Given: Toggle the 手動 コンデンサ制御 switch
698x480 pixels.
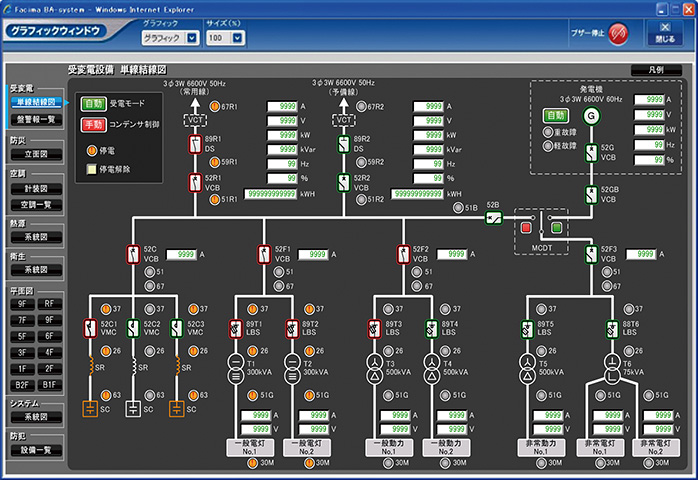Looking at the screenshot, I should (x=94, y=125).
